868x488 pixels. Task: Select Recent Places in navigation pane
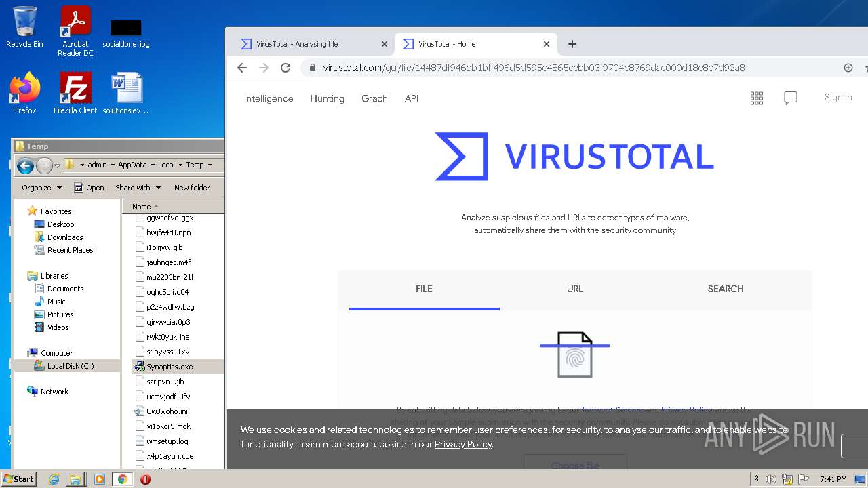pos(64,250)
